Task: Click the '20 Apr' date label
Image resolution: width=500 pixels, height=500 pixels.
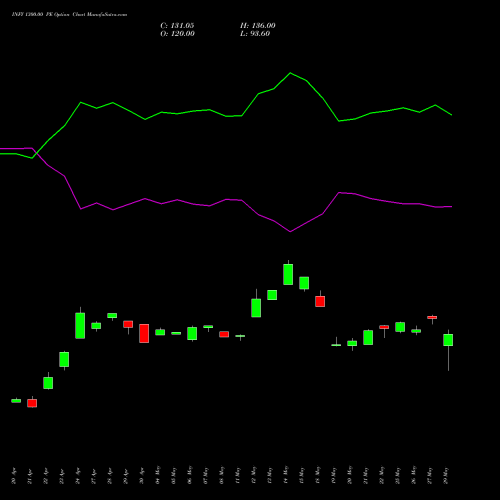Action: (x=14, y=476)
